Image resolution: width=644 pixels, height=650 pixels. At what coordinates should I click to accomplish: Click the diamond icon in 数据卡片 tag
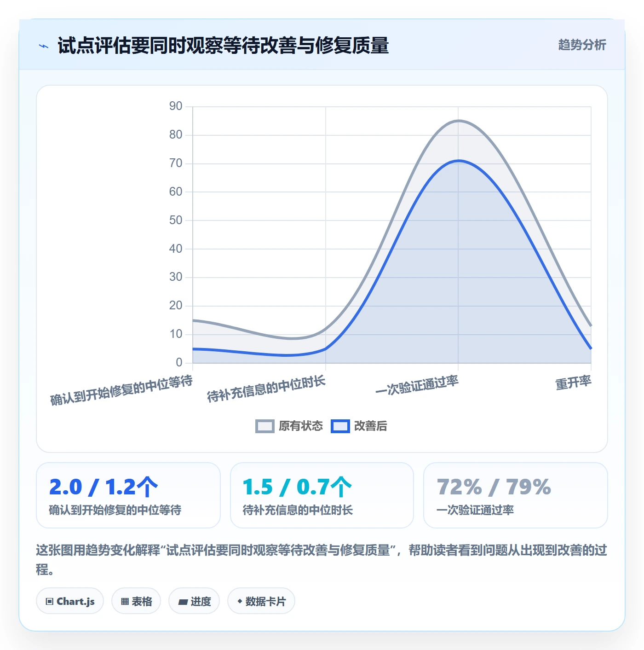pos(240,601)
